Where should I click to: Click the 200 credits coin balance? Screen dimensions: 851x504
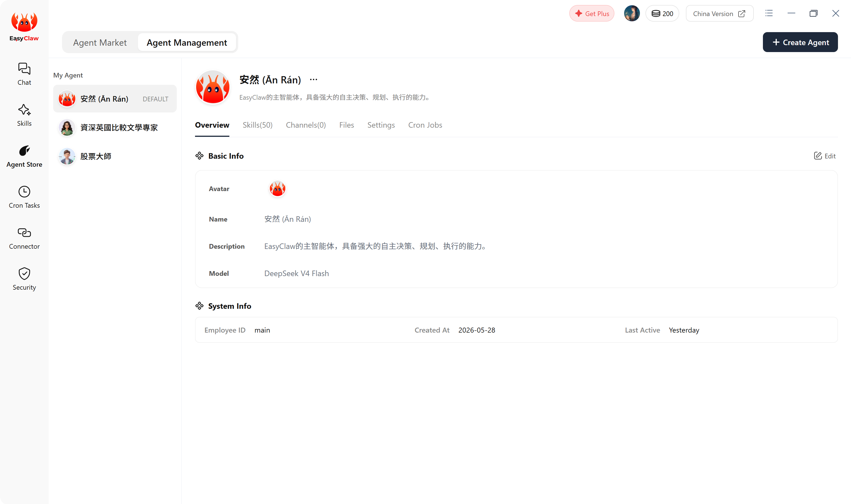[x=662, y=14]
